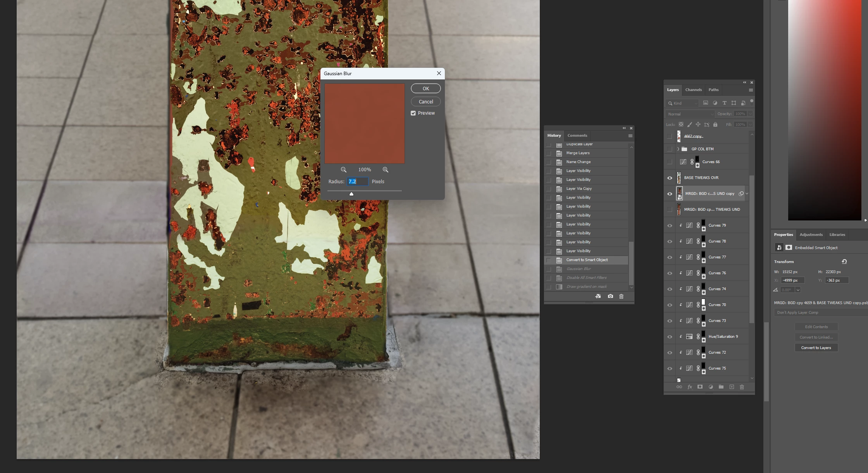Click the fx layer style icon
868x473 pixels.
pos(690,387)
